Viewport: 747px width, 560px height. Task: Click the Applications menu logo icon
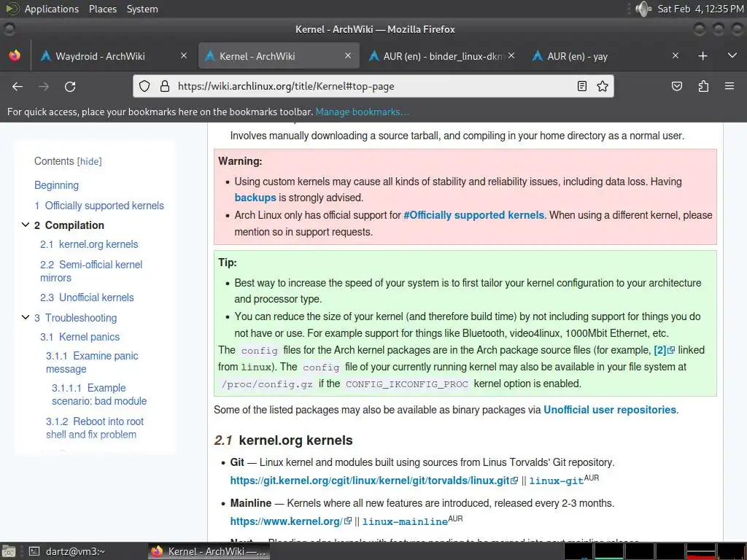12,9
